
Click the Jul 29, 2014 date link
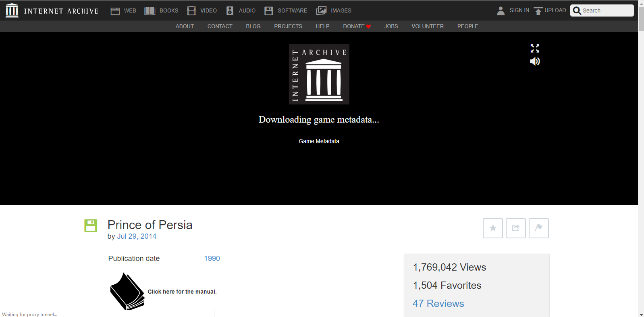pyautogui.click(x=137, y=236)
